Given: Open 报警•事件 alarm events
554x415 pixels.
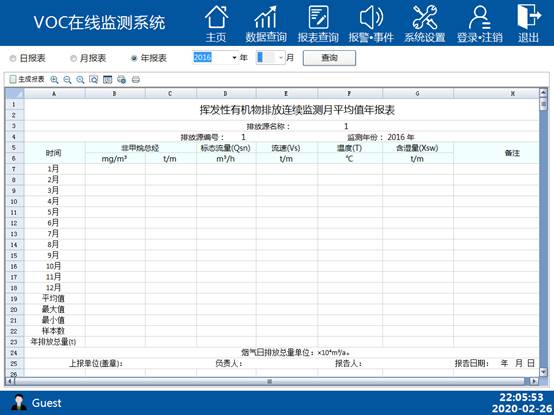Looking at the screenshot, I should (x=371, y=24).
